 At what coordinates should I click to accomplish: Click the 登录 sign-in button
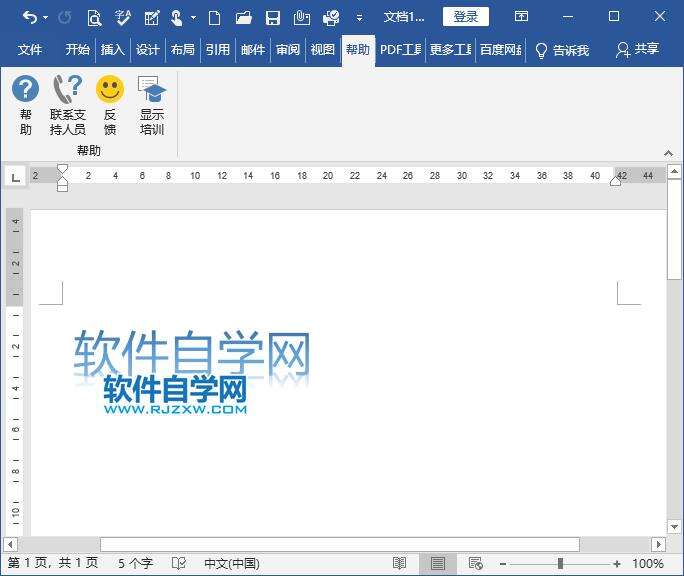(x=465, y=17)
